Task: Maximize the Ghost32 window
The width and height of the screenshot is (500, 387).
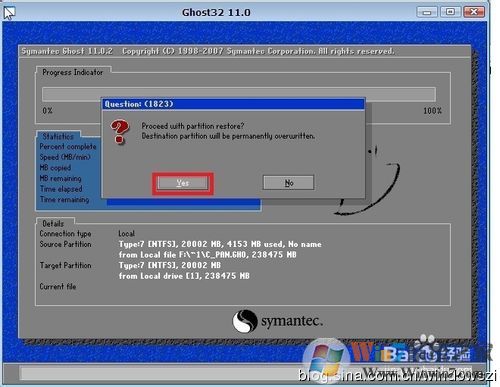Action: click(x=450, y=12)
